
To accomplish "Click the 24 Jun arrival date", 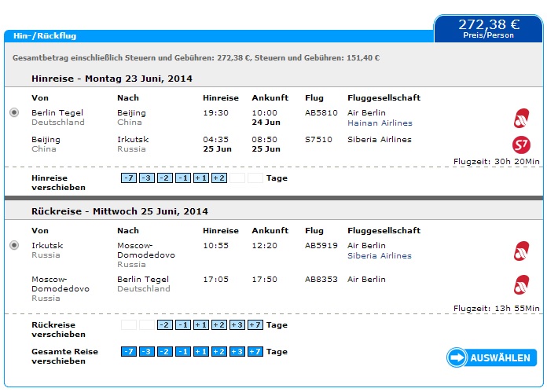I will [266, 123].
